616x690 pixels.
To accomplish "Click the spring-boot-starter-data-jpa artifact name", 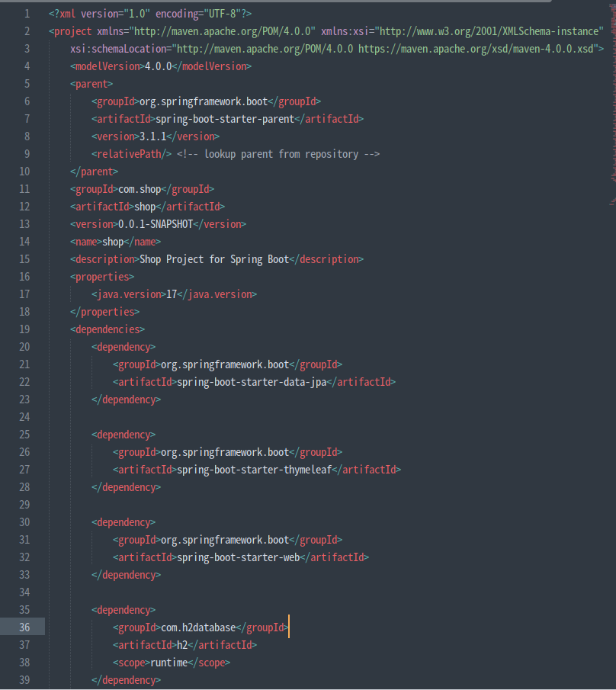I will [x=252, y=383].
